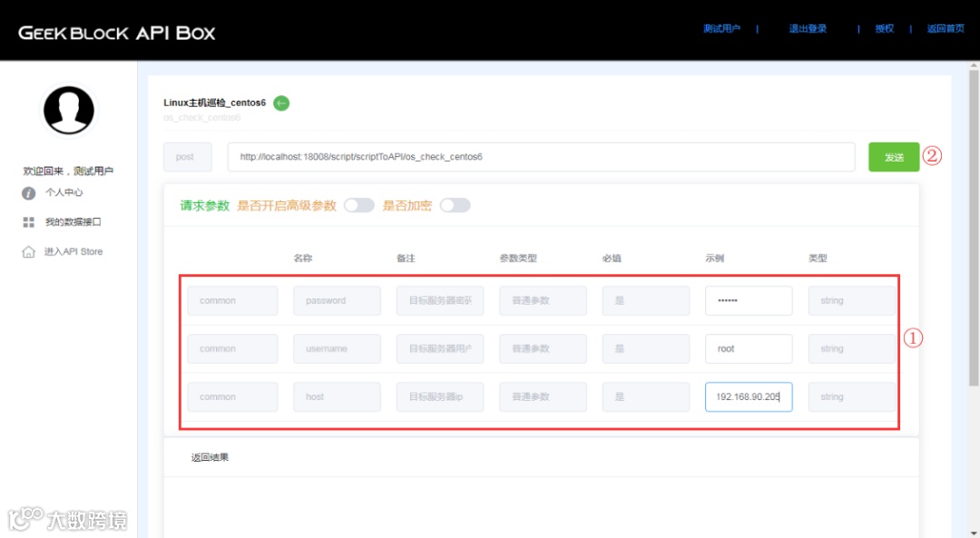Viewport: 980px width, 538px height.
Task: Click the host name field
Action: (337, 396)
